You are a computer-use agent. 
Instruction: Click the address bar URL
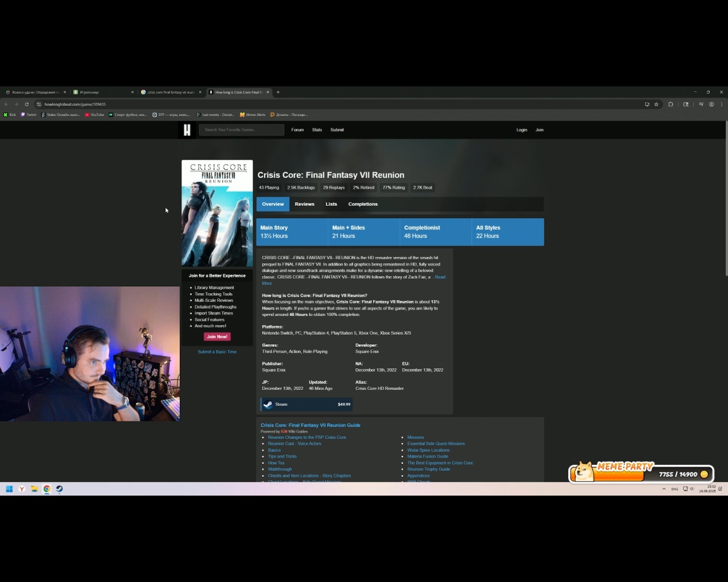click(x=75, y=105)
